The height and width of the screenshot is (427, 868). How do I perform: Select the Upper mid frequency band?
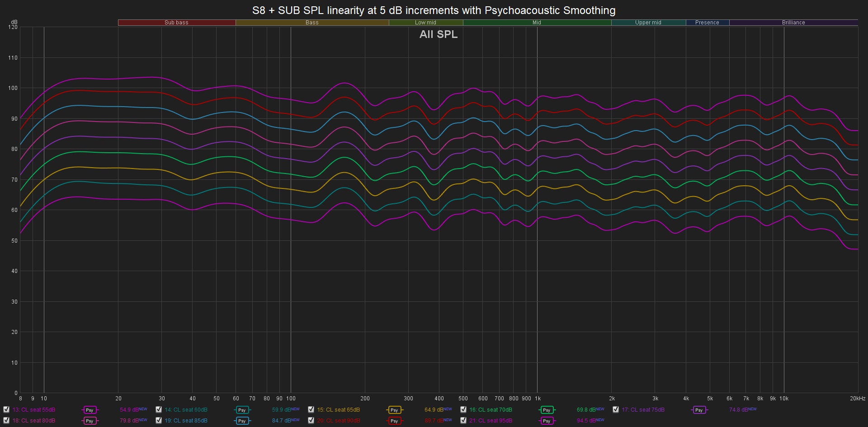(x=648, y=23)
